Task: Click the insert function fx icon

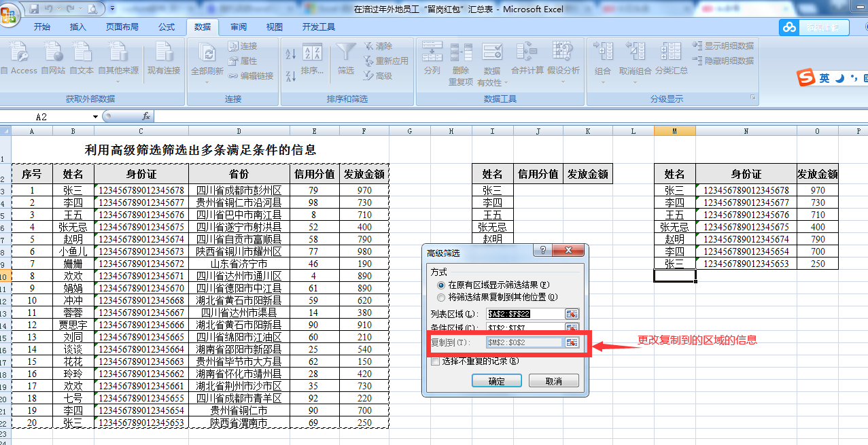Action: (x=145, y=117)
